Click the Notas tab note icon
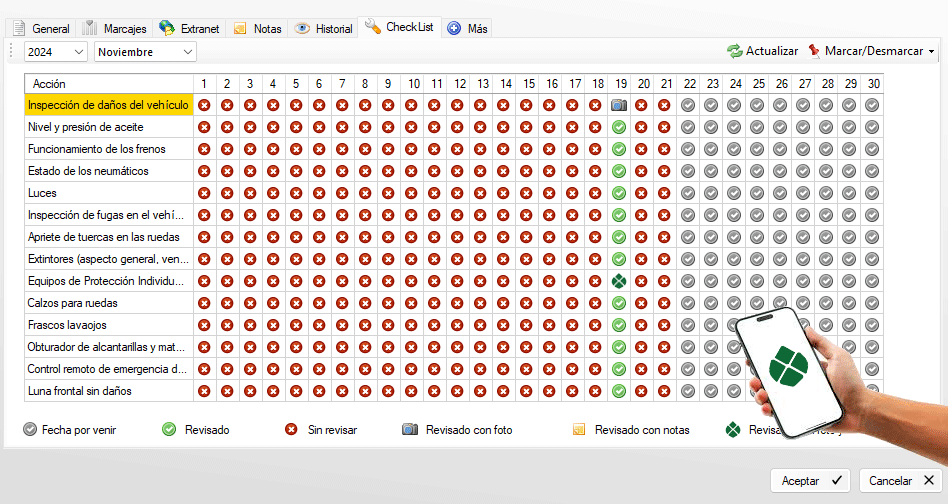Viewport: 948px width, 504px height. [240, 29]
